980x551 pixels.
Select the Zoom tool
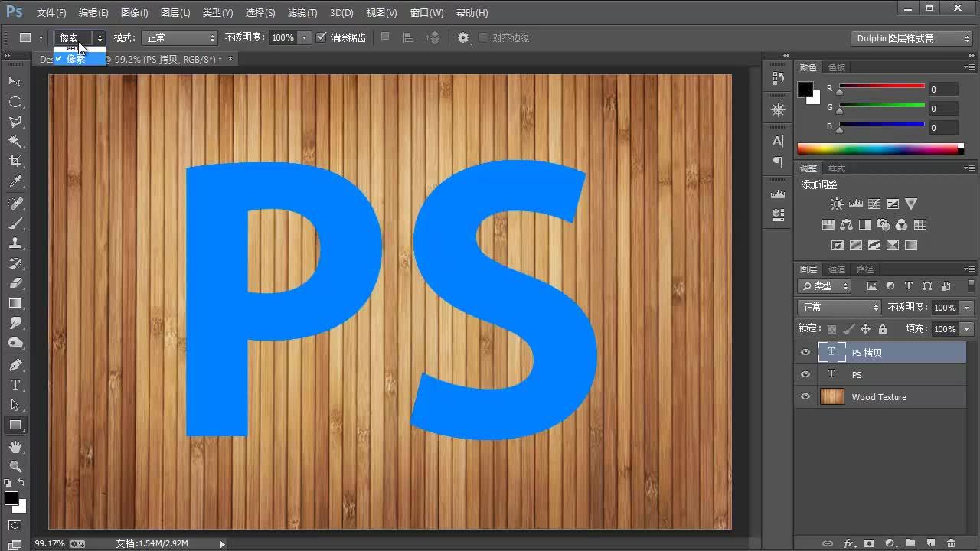15,466
